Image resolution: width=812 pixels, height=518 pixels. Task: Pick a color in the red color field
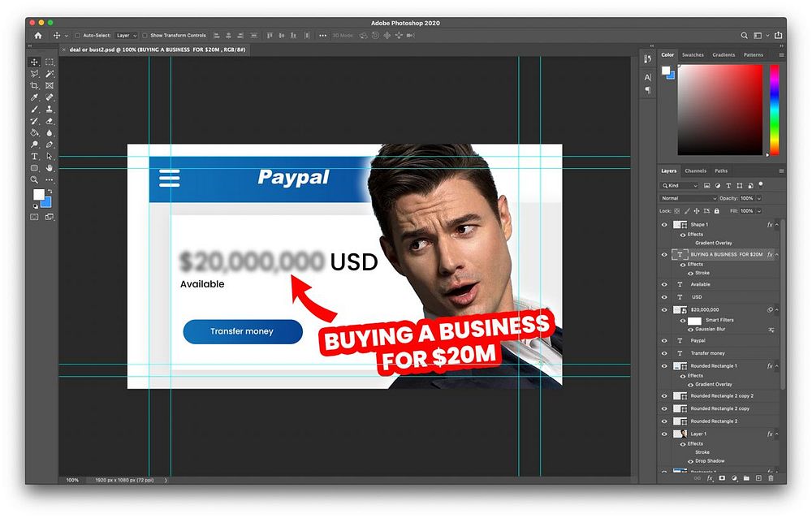[x=719, y=110]
